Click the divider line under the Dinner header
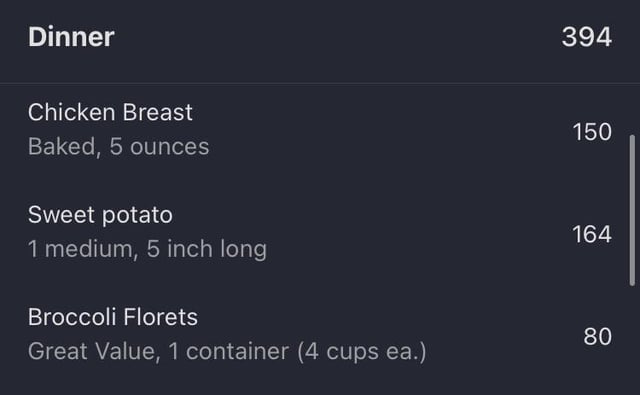 pos(320,83)
